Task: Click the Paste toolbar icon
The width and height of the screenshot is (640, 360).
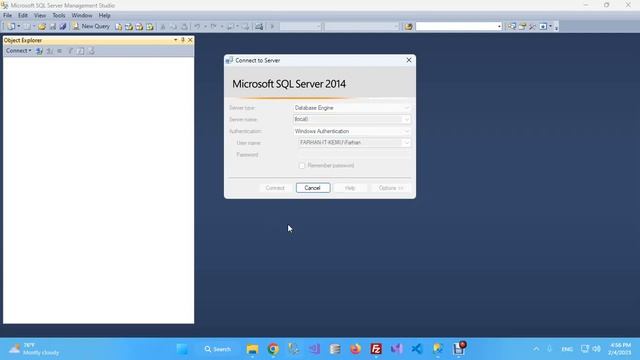Action: [x=184, y=27]
